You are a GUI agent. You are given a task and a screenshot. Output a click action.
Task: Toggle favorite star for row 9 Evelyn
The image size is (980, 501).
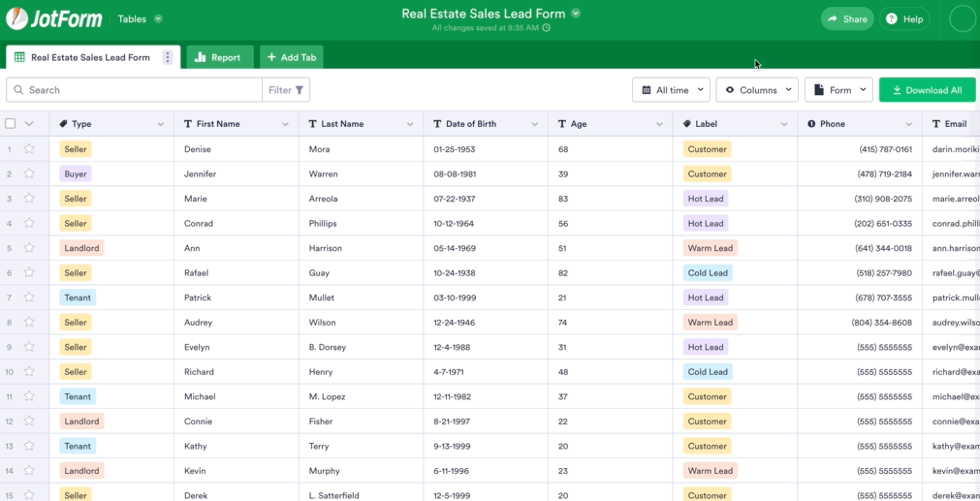coord(29,347)
